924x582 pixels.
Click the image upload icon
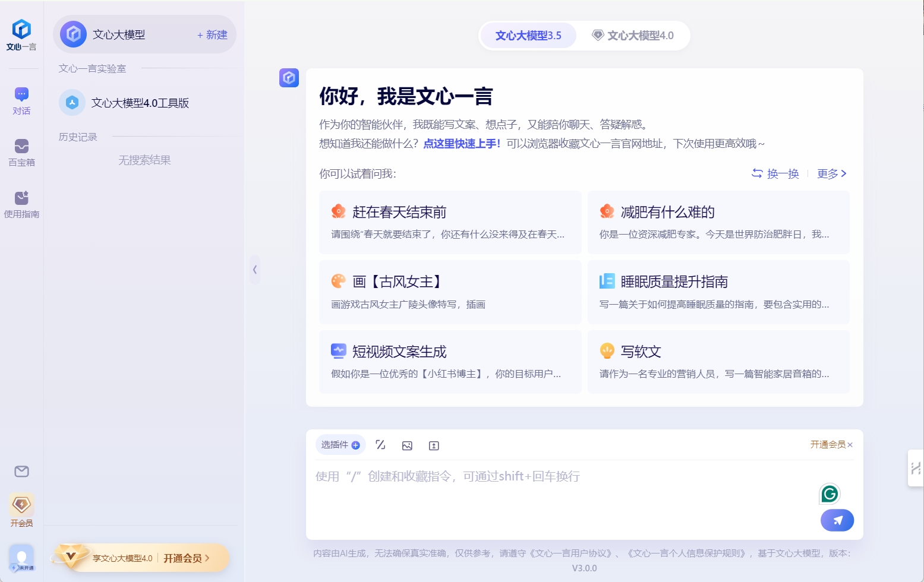point(407,445)
